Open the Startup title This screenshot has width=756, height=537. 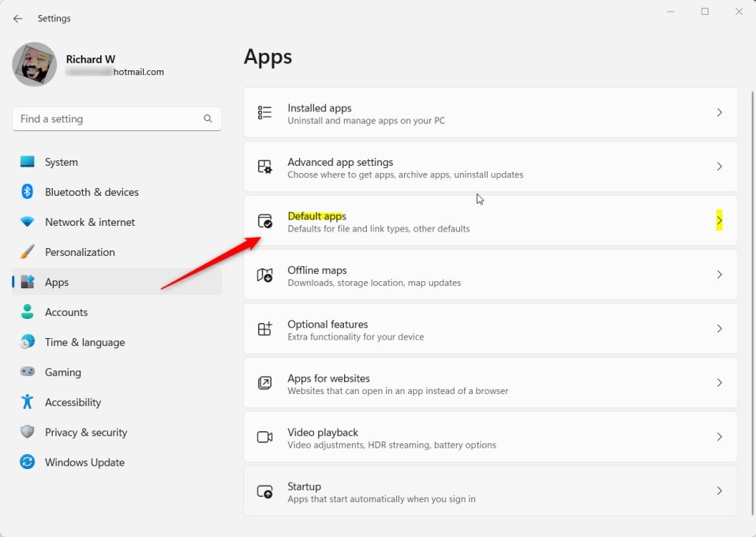point(305,486)
